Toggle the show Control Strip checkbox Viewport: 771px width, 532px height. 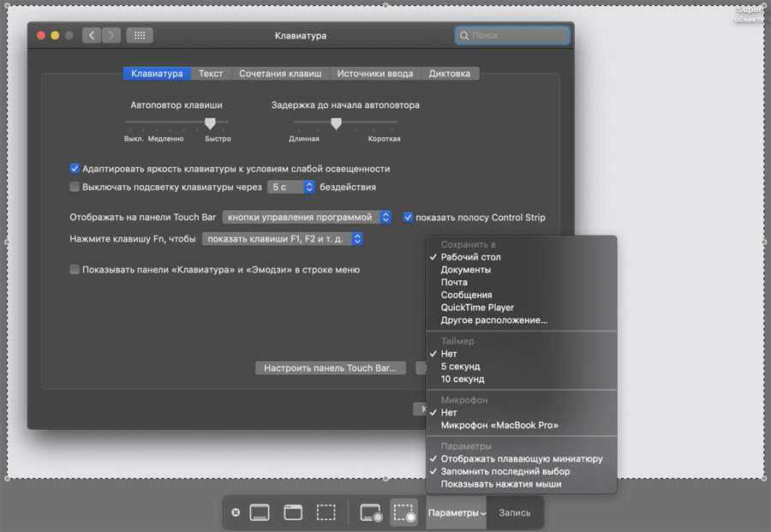pyautogui.click(x=408, y=218)
